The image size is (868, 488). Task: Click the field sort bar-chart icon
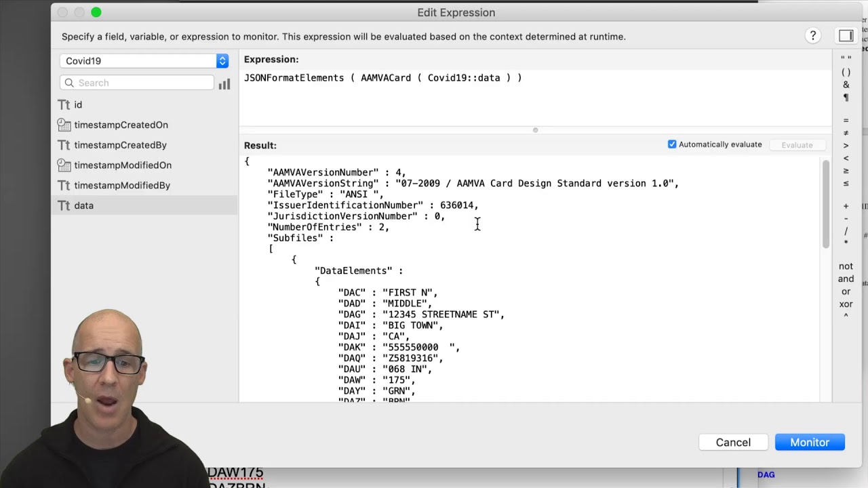coord(224,83)
